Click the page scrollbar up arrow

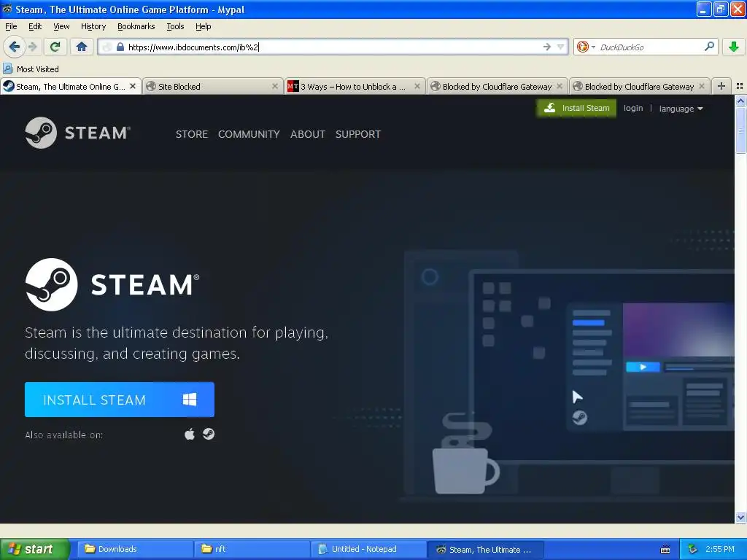[x=740, y=101]
